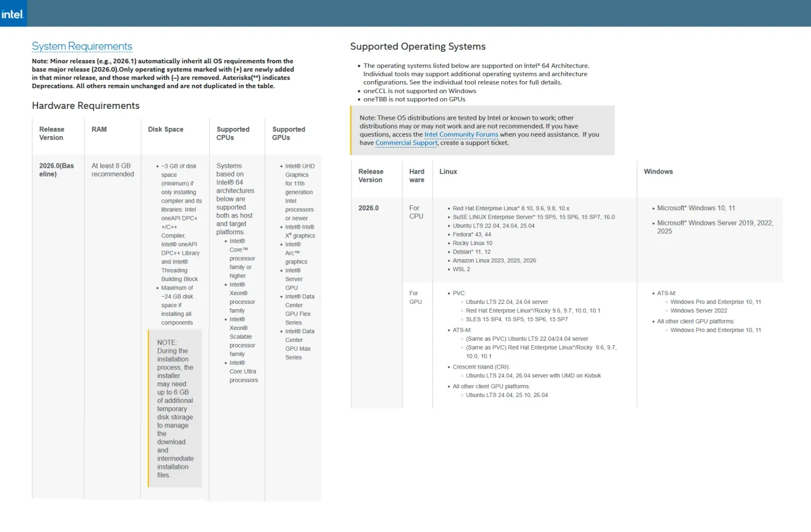Click the 'SLES 15 SP4' GPU entry

[517, 319]
